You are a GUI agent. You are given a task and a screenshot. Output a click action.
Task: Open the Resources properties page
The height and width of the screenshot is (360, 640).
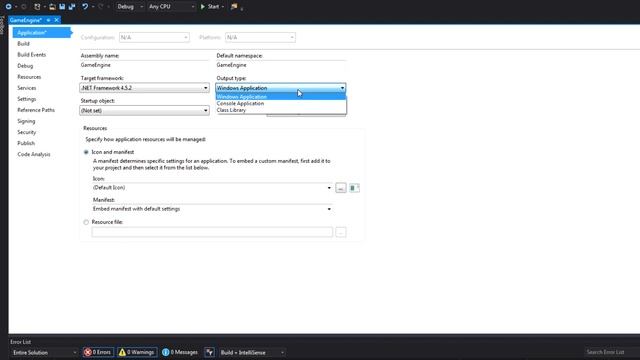point(29,77)
